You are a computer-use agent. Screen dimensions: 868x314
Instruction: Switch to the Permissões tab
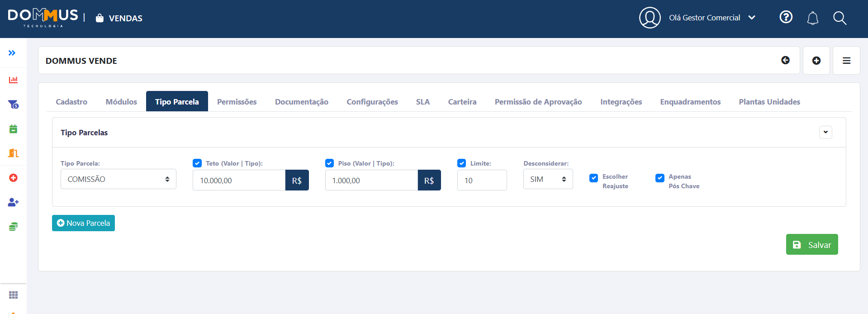click(x=237, y=102)
